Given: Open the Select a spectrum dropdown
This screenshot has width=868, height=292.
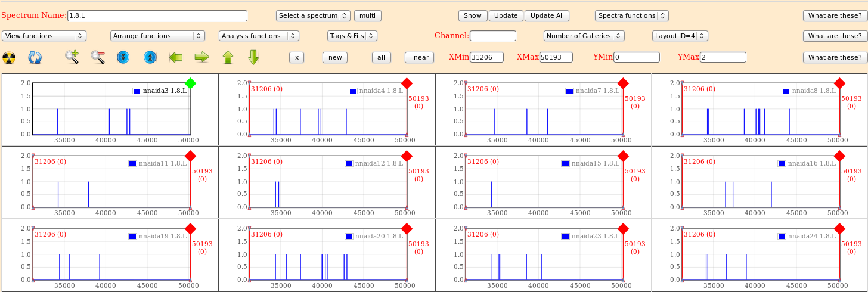Looking at the screenshot, I should coord(313,16).
